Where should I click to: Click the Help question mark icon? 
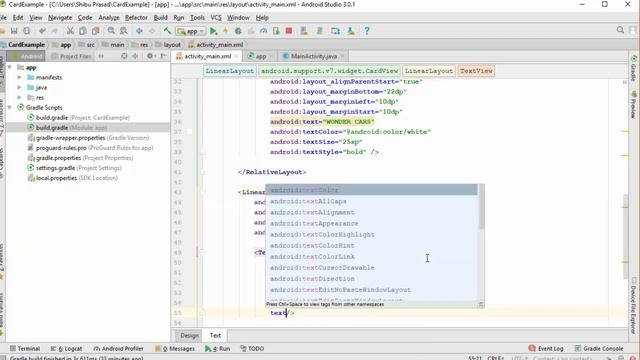(367, 31)
